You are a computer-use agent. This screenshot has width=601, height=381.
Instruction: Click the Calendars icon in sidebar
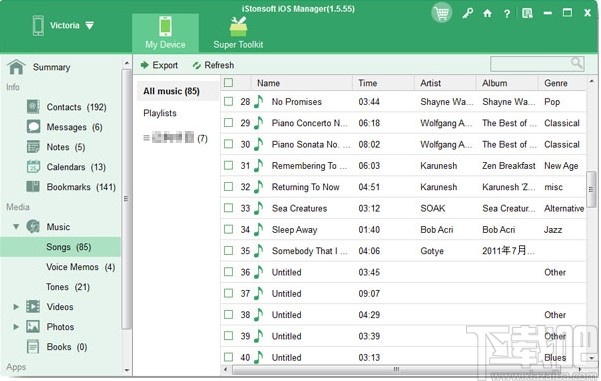click(x=33, y=166)
